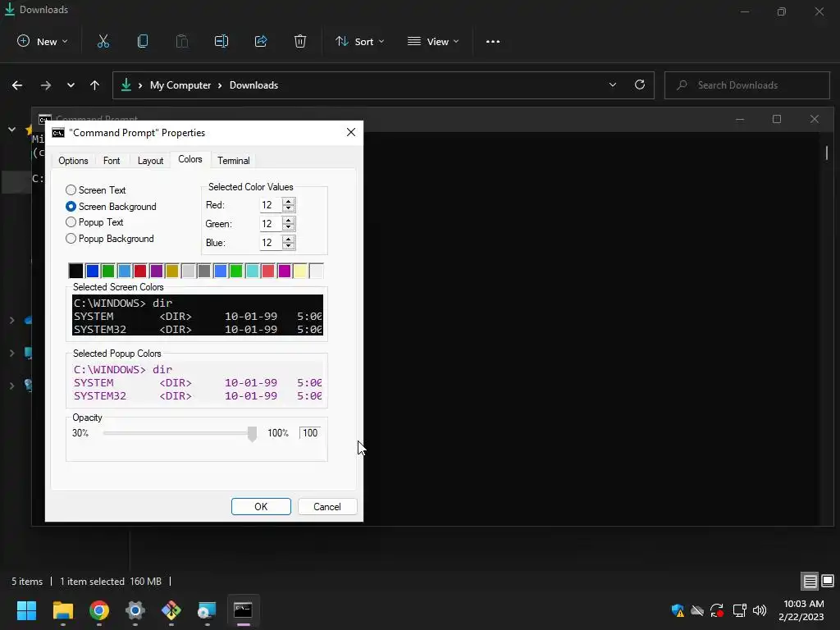Click the Opacity slider handle

(252, 433)
